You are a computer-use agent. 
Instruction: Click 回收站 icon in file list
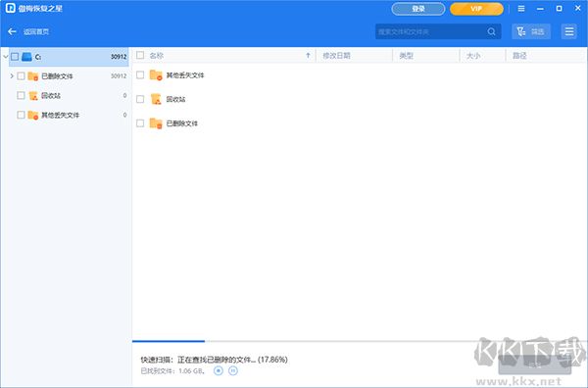coord(156,99)
